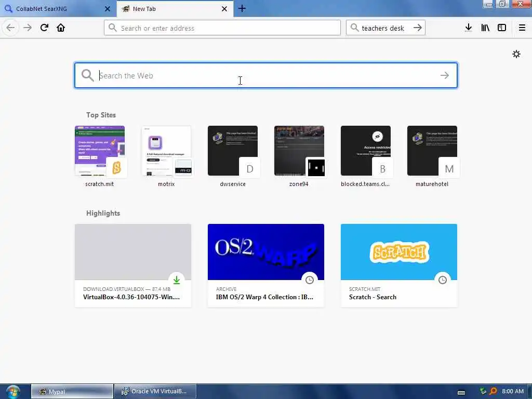The width and height of the screenshot is (532, 399).
Task: Go forward to the next page
Action: click(28, 28)
